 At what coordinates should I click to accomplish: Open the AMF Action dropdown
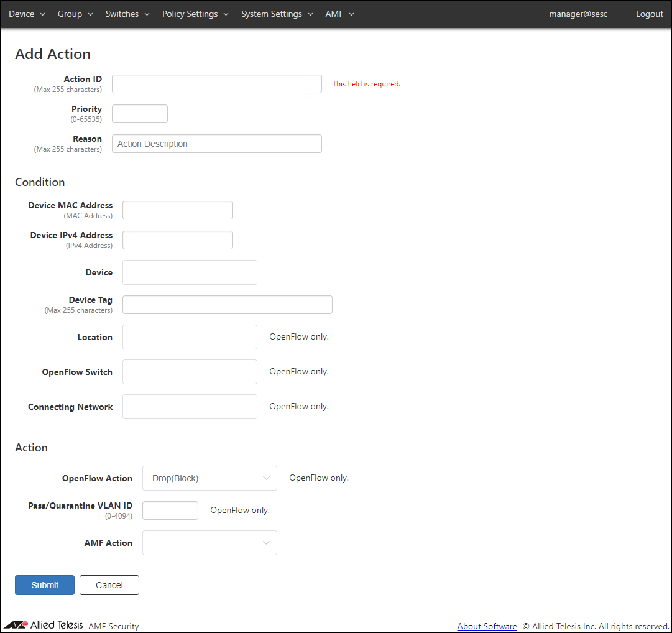(209, 543)
